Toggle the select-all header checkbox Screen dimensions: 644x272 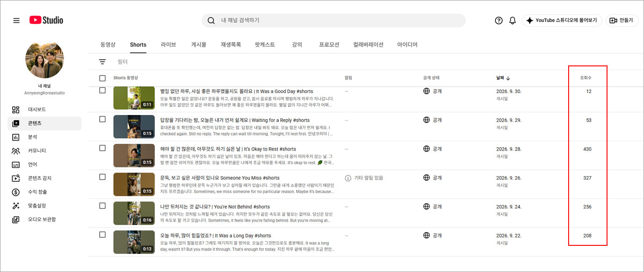click(102, 78)
